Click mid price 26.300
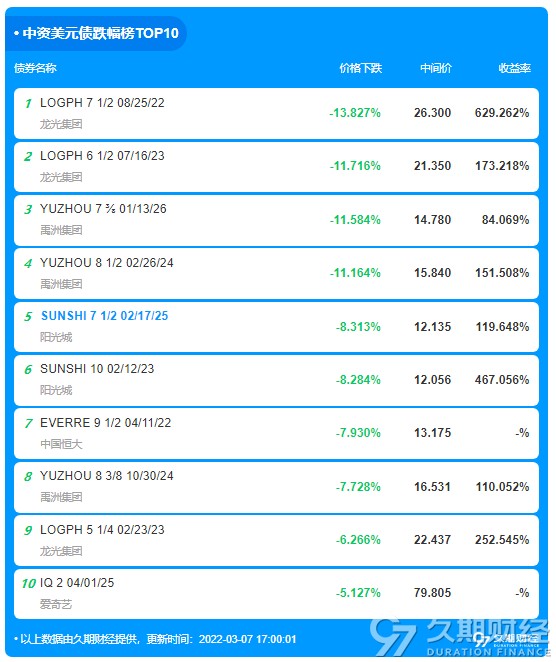This screenshot has height=662, width=556. [432, 113]
